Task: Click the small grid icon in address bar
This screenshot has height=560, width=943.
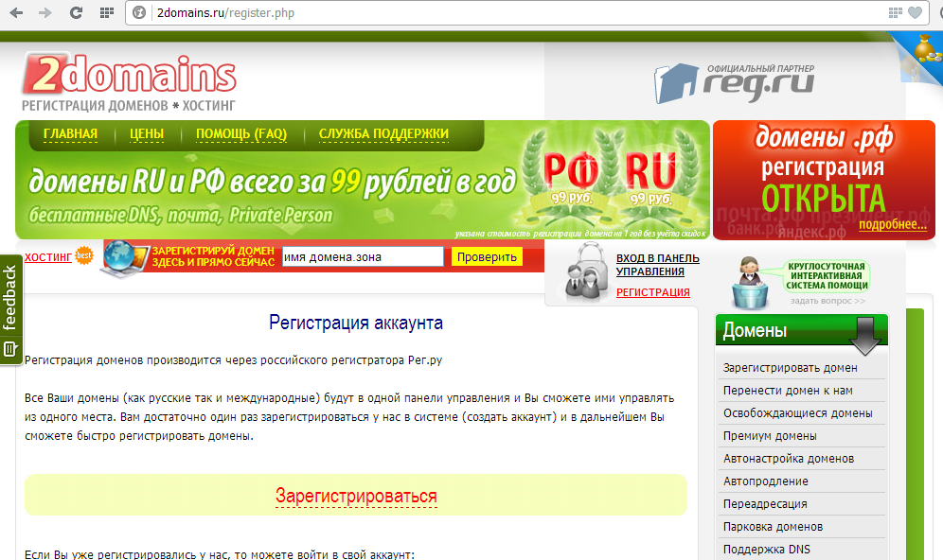Action: click(x=895, y=12)
